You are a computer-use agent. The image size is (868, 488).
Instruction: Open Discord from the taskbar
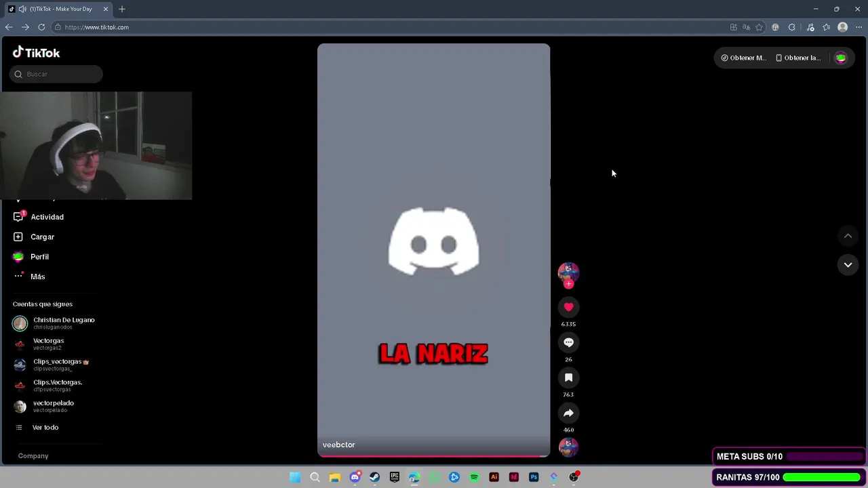pos(355,477)
